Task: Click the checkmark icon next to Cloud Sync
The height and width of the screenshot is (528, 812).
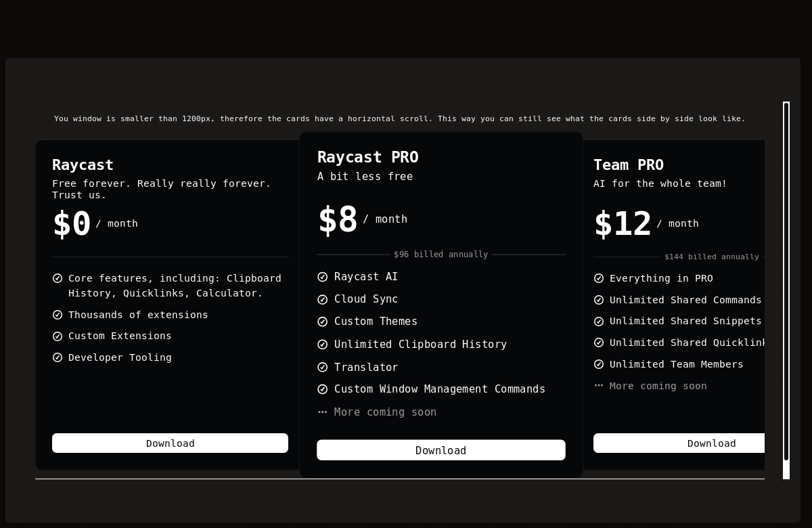Action: 323,299
